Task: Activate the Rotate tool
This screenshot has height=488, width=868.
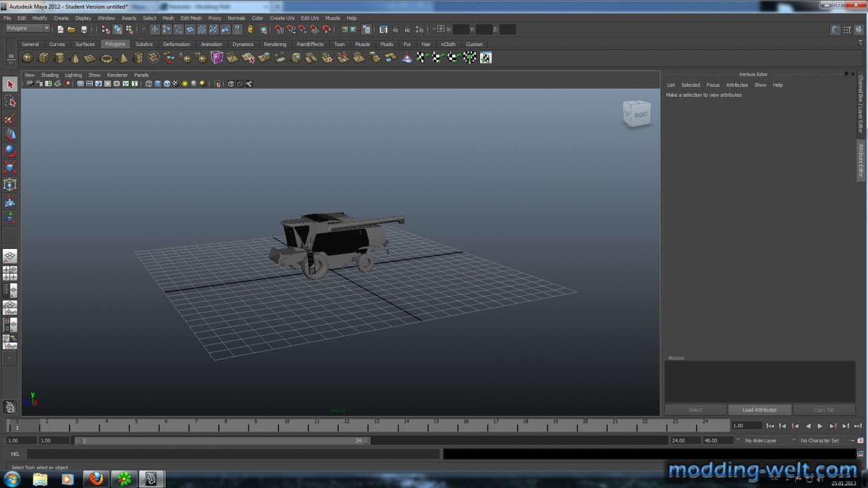Action: [10, 152]
